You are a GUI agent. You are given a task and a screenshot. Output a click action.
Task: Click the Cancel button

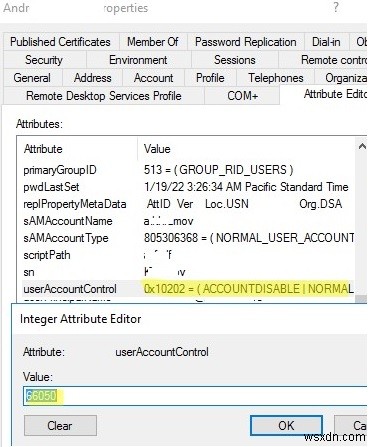351,426
